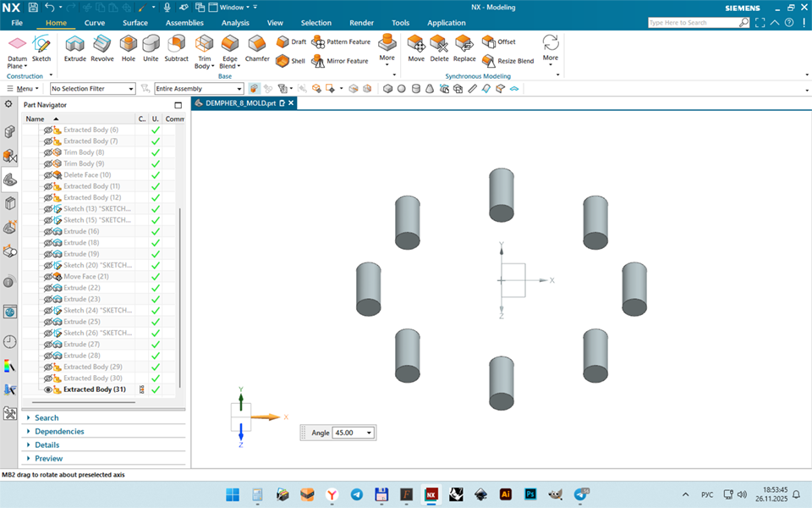The height and width of the screenshot is (508, 812).
Task: Open navigator settings gear icon
Action: coord(8,104)
